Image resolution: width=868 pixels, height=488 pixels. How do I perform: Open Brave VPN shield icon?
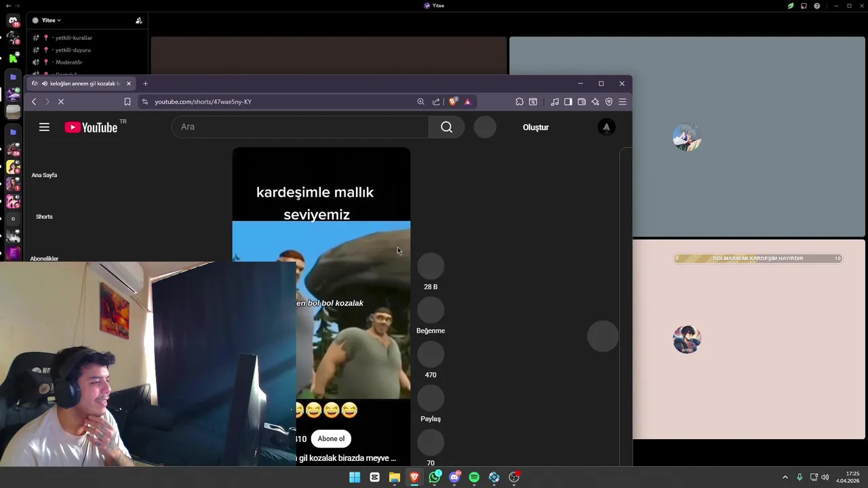(609, 102)
